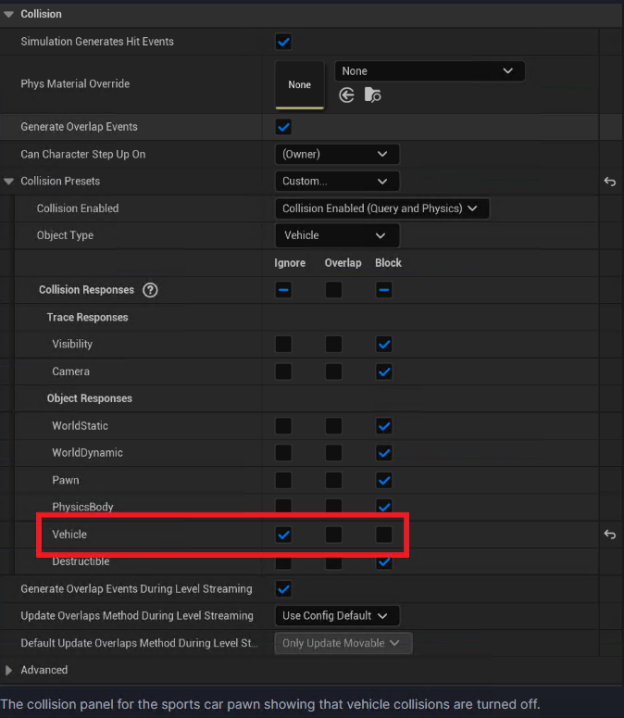This screenshot has width=624, height=718.
Task: Click the Pawn row label
Action: [65, 480]
